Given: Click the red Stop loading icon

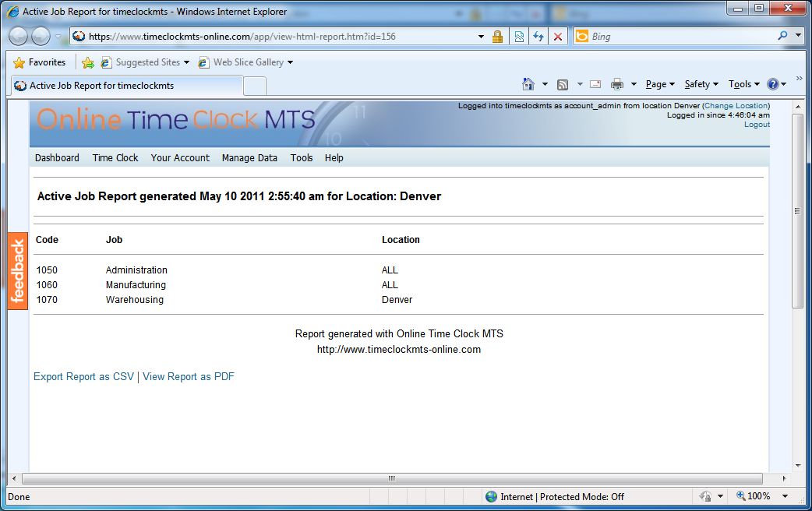Looking at the screenshot, I should pos(558,37).
